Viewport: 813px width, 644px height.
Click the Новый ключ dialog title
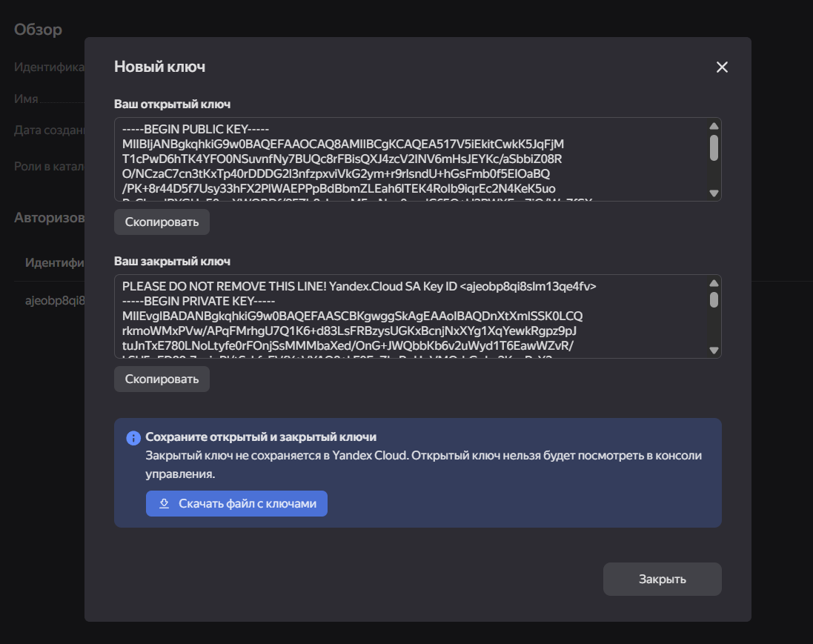[x=159, y=67]
